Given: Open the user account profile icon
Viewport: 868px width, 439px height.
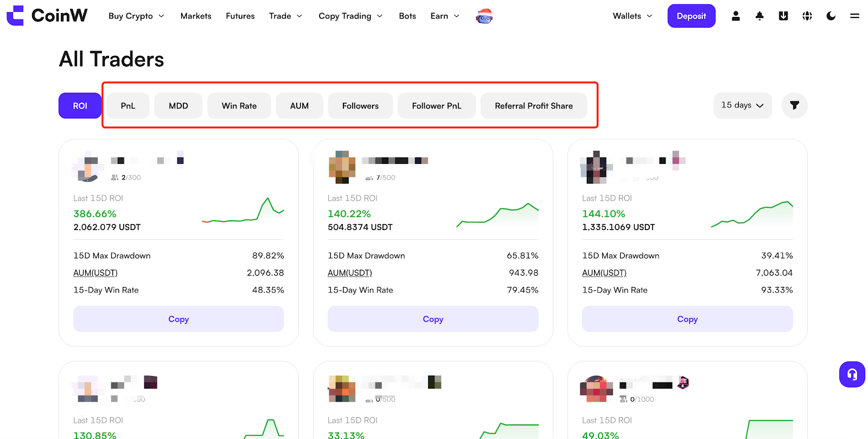Looking at the screenshot, I should tap(736, 16).
